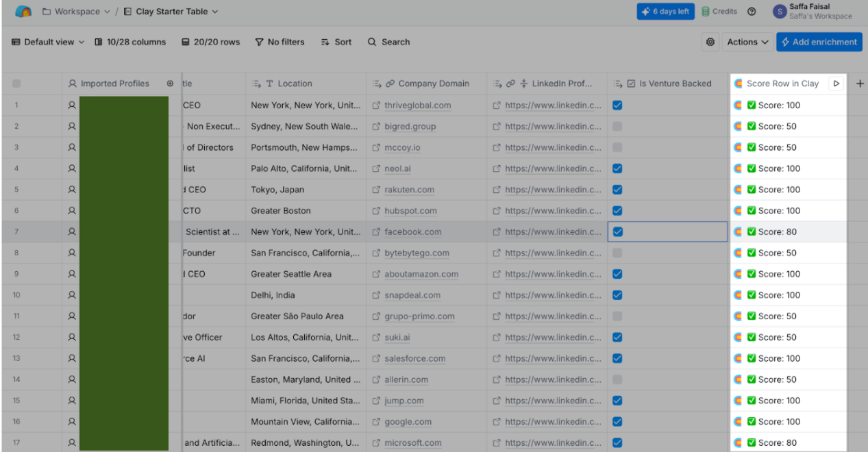Viewport: 868px width, 452px height.
Task: Toggle the select-all rows checkbox
Action: (x=16, y=84)
